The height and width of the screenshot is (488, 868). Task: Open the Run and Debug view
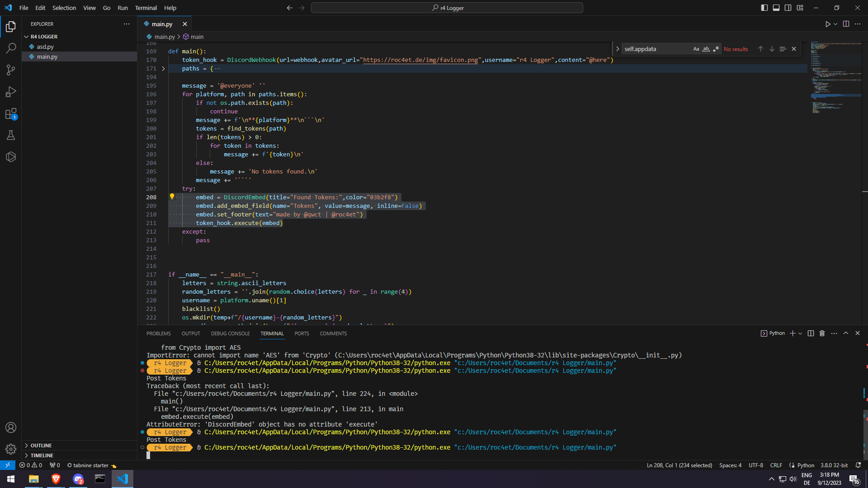tap(11, 92)
